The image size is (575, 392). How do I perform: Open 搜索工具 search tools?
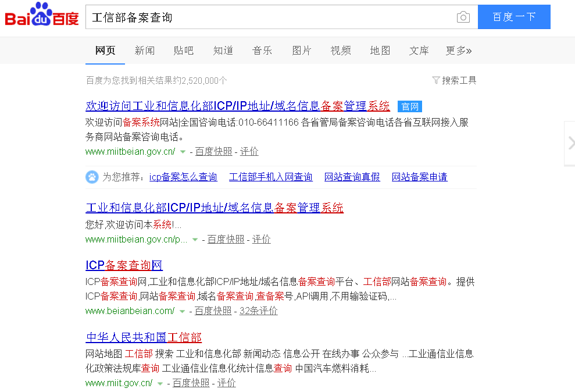(459, 80)
